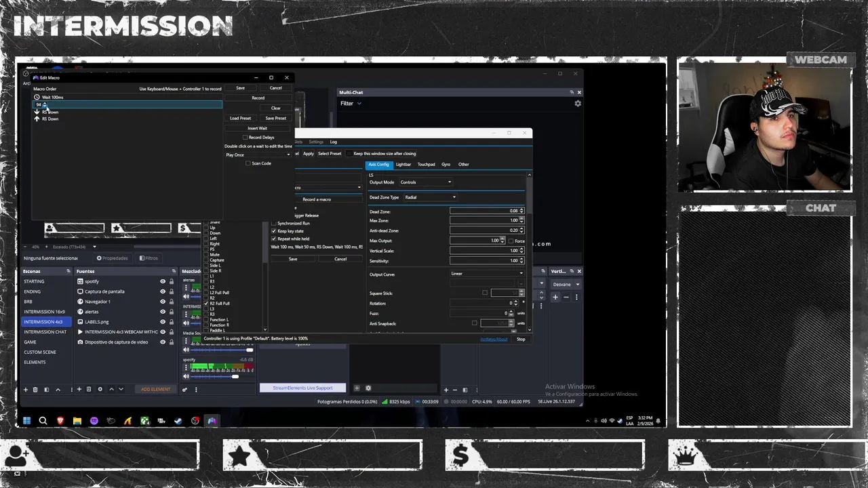This screenshot has width=868, height=488.
Task: Hide the spotify source with its eye icon
Action: (163, 281)
